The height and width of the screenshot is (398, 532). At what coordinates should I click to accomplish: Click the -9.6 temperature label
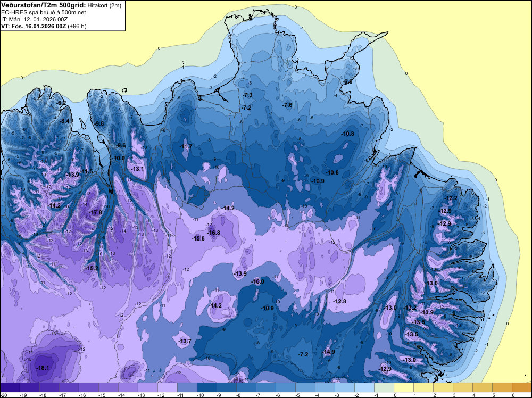click(x=120, y=146)
